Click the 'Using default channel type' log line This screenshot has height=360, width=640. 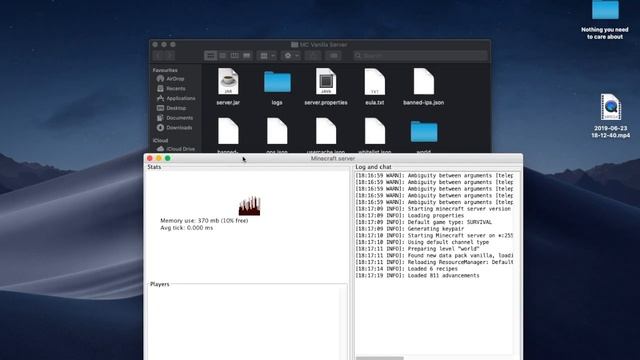pos(422,242)
